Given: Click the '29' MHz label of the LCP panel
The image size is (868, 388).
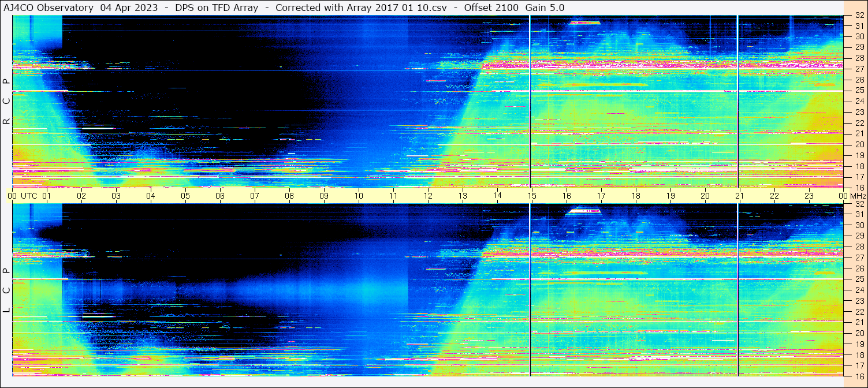Looking at the screenshot, I should coord(859,236).
